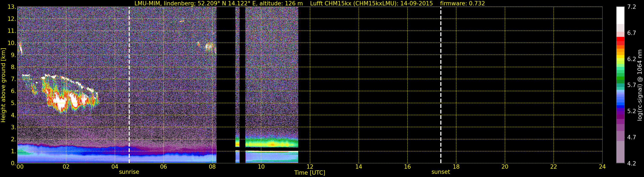This screenshot has width=644, height=177.
Task: Click the height tick label '0.'
Action: [13, 163]
